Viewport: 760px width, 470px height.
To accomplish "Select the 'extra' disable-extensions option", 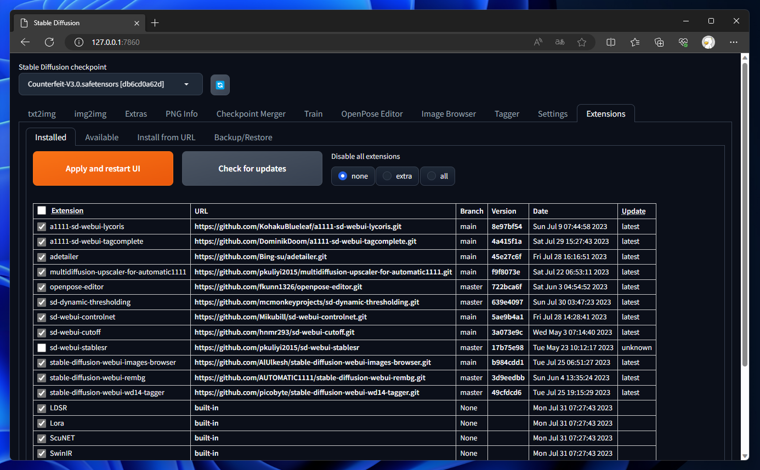I will coord(397,176).
